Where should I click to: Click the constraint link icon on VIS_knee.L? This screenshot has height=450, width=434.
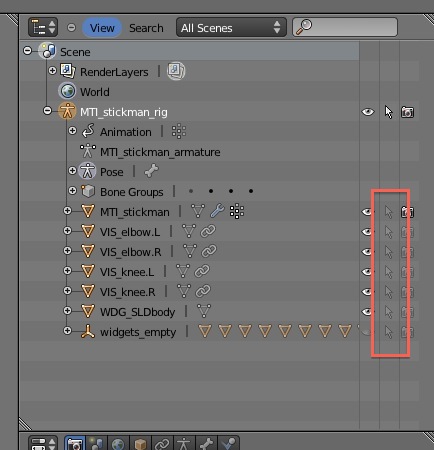click(202, 271)
